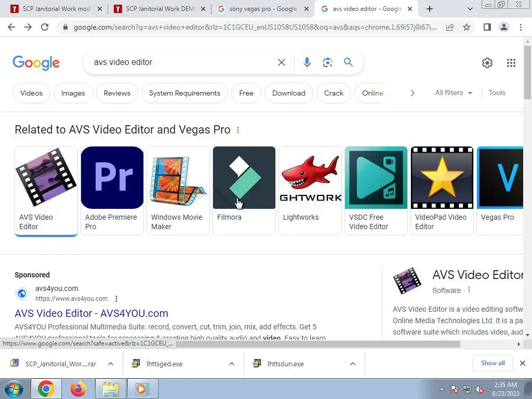This screenshot has width=532, height=399.
Task: Open more options next to Related heading
Action: (238, 130)
